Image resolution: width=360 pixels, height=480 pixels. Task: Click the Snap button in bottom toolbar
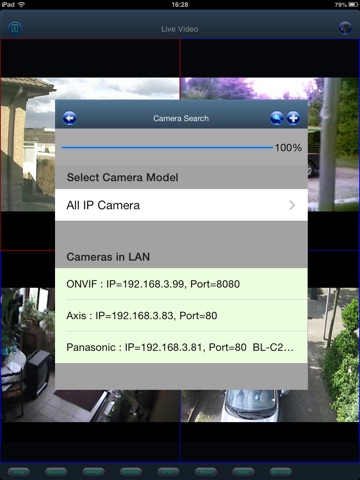19,472
